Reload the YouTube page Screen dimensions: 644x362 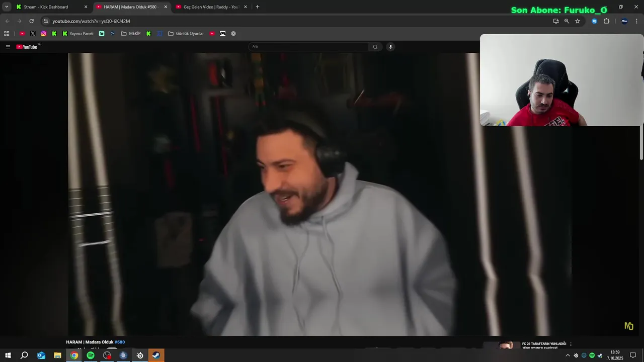(31, 21)
